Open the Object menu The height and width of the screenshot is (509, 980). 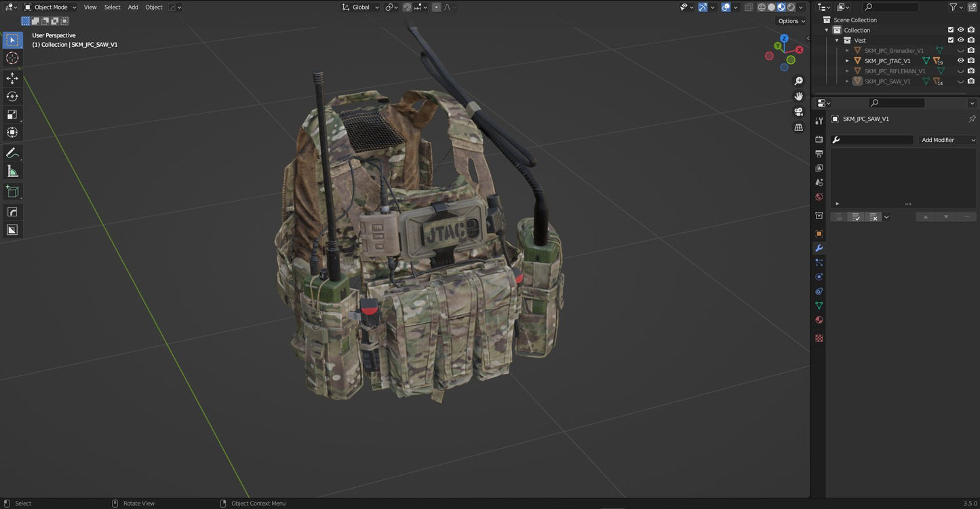pos(153,7)
